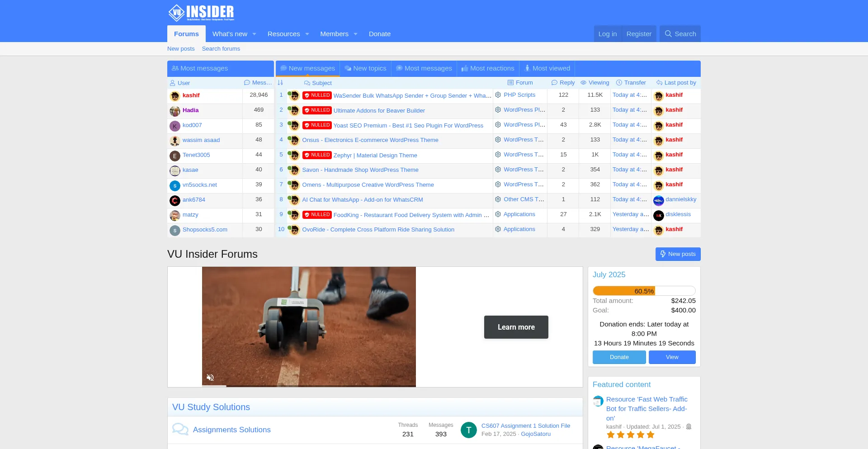Click the reply speech-bubble column icon

[x=555, y=83]
